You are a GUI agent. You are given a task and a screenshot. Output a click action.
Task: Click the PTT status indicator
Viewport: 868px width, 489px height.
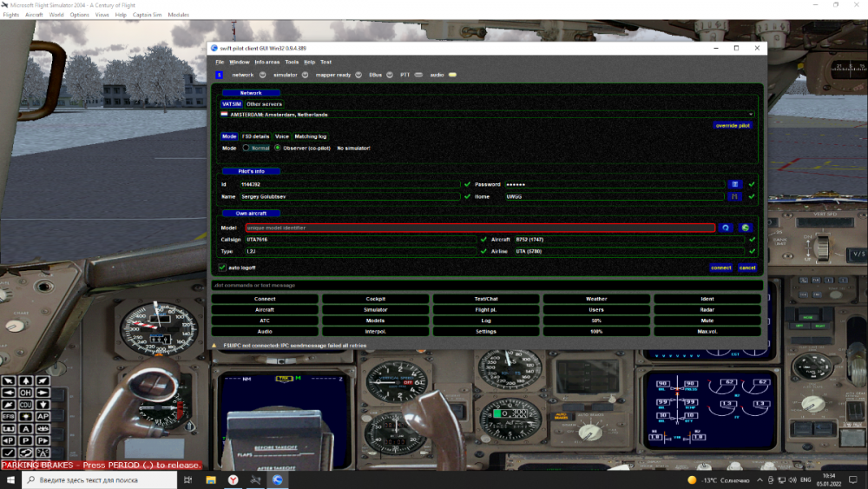click(x=418, y=75)
